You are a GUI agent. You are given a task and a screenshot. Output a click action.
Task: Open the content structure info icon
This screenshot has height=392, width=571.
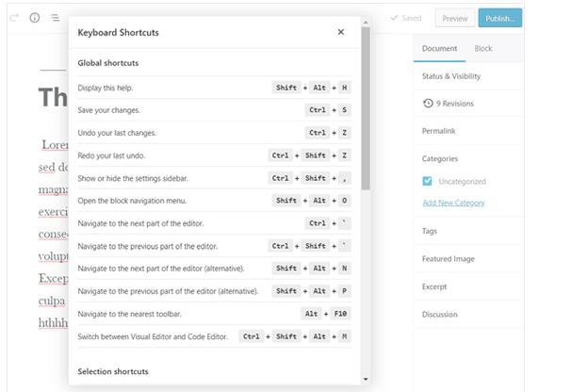click(x=35, y=18)
